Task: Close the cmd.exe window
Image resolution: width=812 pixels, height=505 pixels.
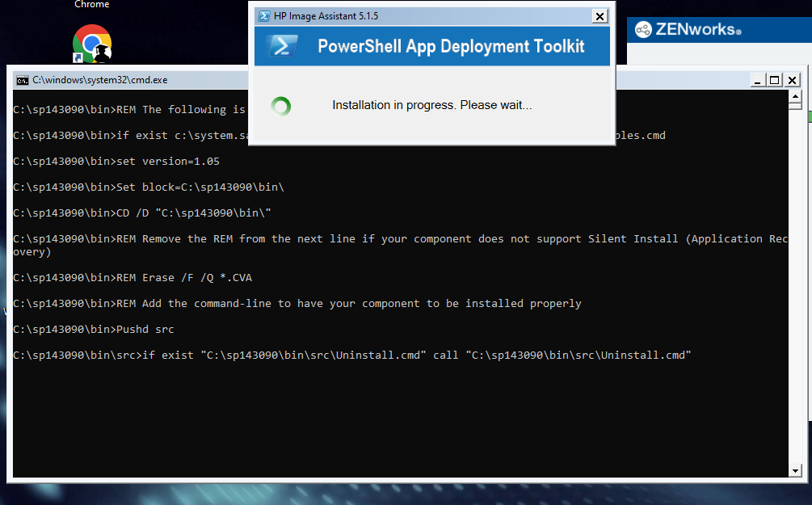Action: tap(793, 80)
